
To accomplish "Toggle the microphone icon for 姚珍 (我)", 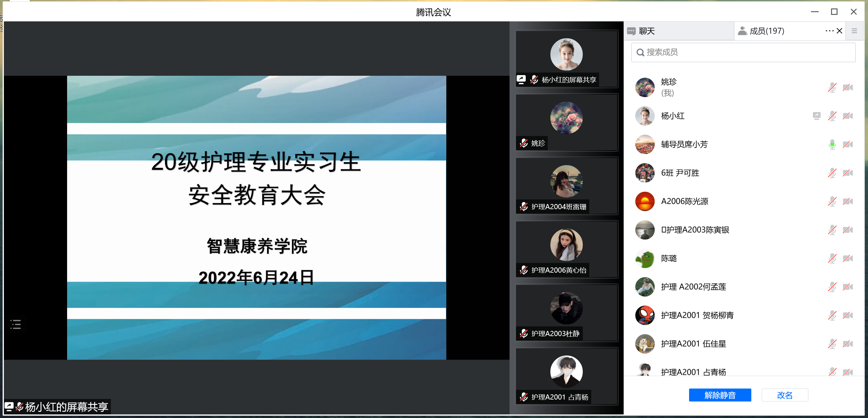I will coord(832,87).
